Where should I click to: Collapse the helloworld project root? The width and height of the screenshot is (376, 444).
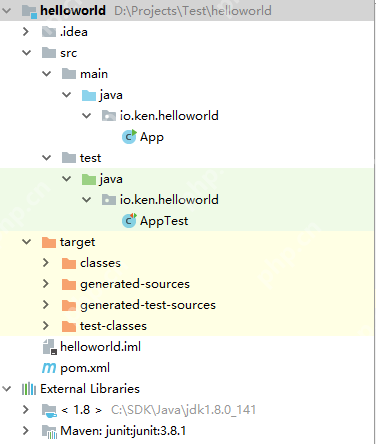(x=7, y=11)
